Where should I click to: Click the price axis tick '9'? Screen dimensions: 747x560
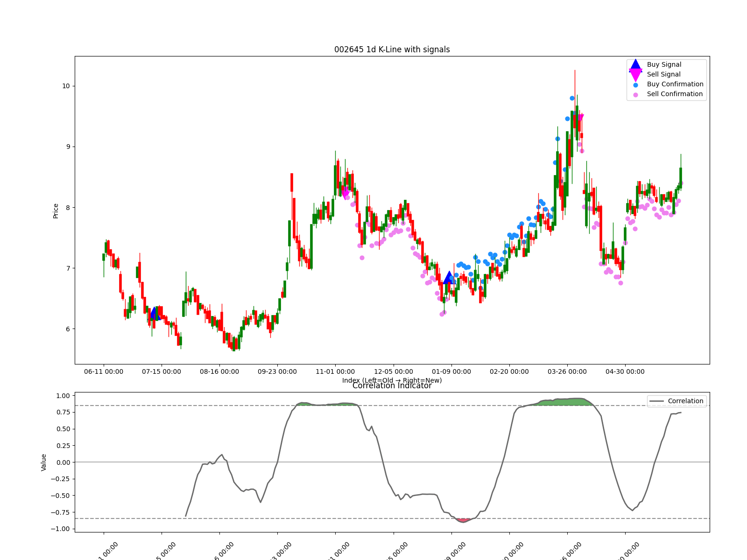(68, 147)
